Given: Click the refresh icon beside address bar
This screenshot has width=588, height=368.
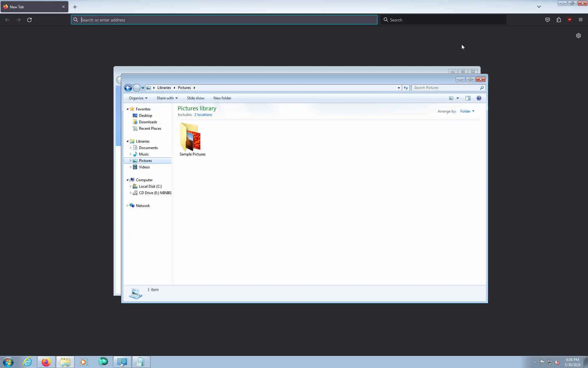Looking at the screenshot, I should pyautogui.click(x=406, y=88).
